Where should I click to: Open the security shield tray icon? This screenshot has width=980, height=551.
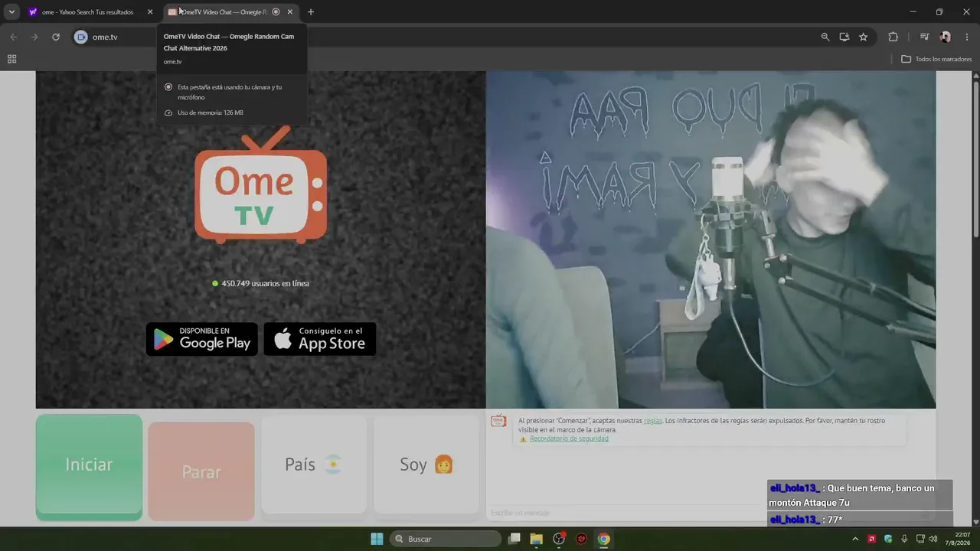click(x=888, y=539)
